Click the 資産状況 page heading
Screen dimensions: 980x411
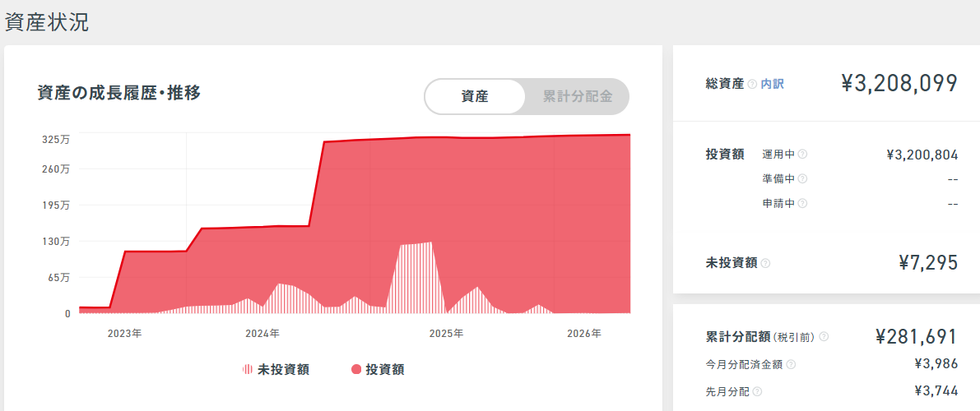[x=47, y=22]
